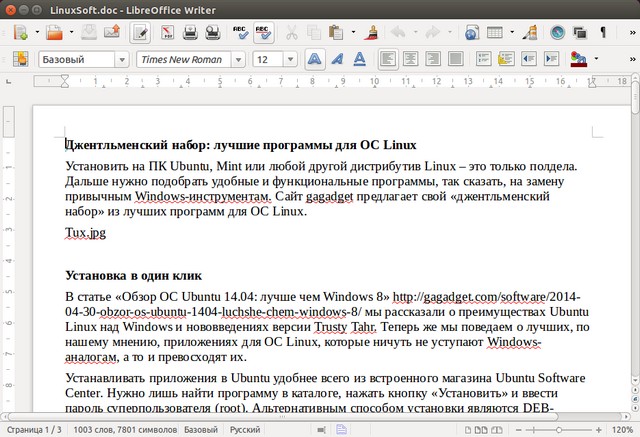640x437 pixels.
Task: Click the Страница 1 / 3 status entry
Action: [34, 430]
